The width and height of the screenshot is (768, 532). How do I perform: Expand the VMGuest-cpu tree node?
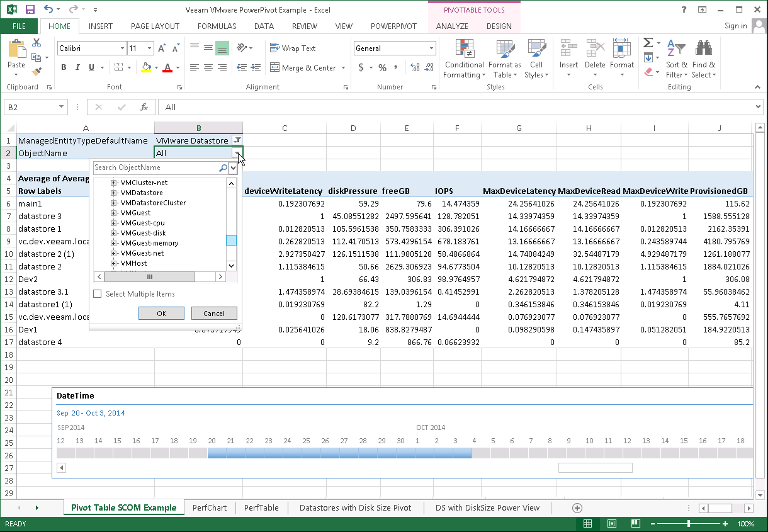[114, 223]
